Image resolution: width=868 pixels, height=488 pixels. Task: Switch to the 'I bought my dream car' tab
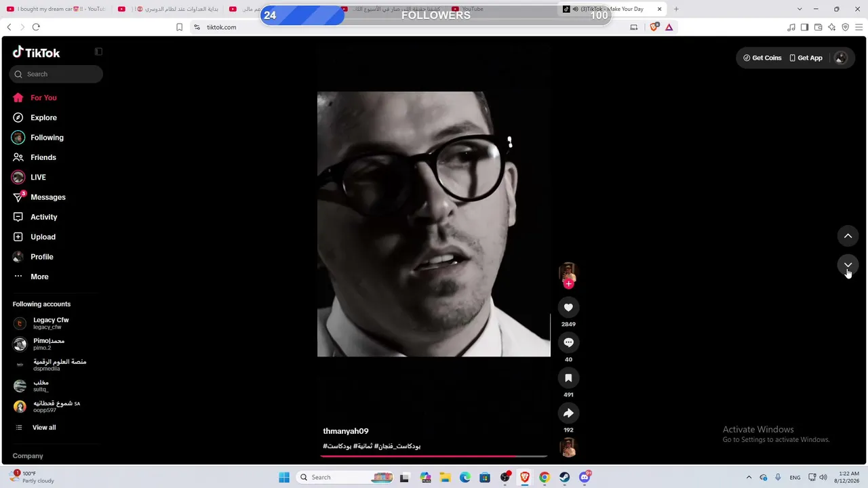tap(57, 9)
